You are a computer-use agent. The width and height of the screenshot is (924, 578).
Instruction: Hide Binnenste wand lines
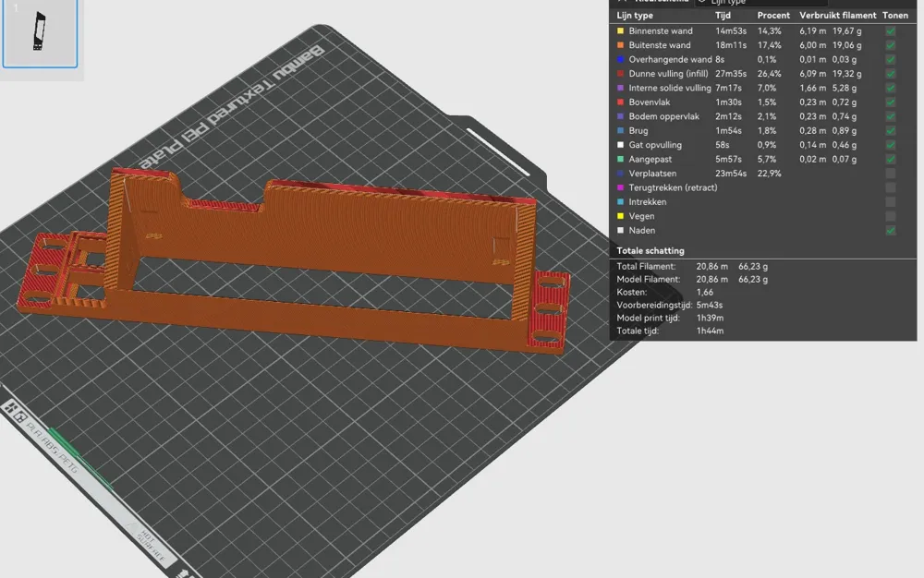click(x=891, y=31)
